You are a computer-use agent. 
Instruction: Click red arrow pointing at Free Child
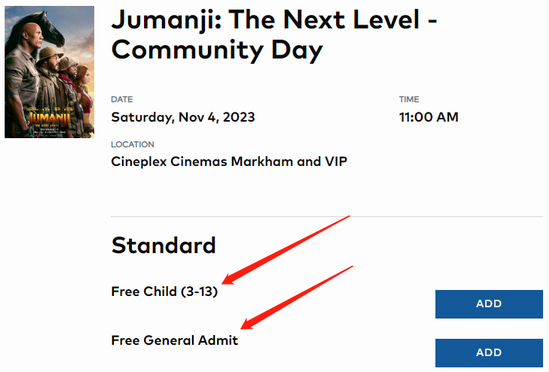[x=286, y=250]
